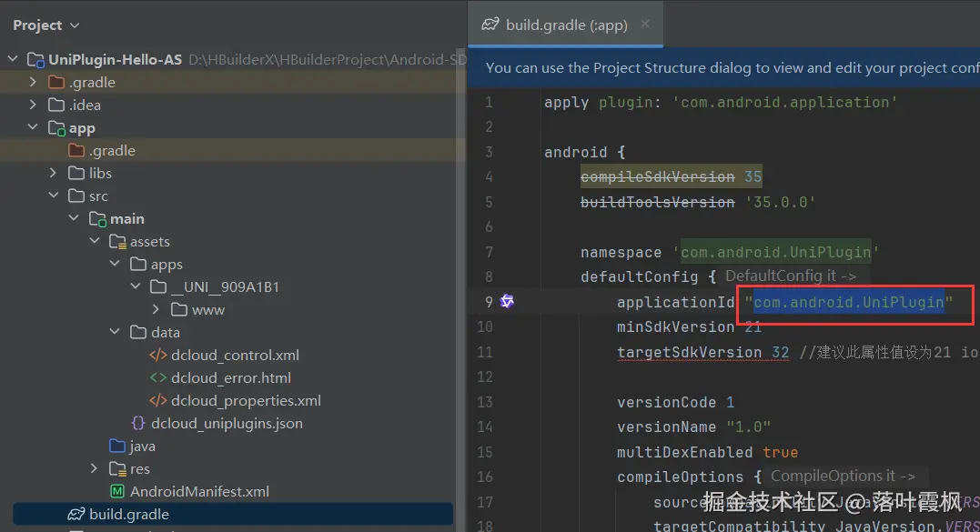Image resolution: width=980 pixels, height=532 pixels.
Task: Click the dcloud_error.html file icon
Action: click(x=158, y=377)
